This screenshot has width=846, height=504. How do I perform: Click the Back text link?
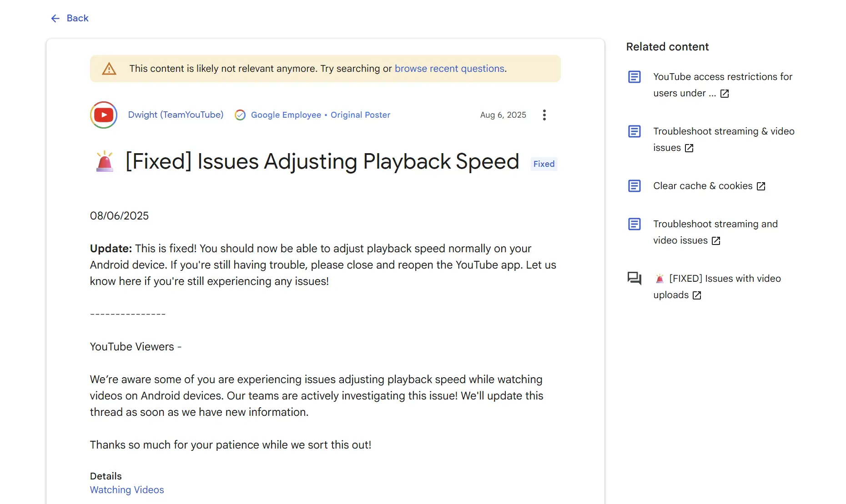[77, 18]
